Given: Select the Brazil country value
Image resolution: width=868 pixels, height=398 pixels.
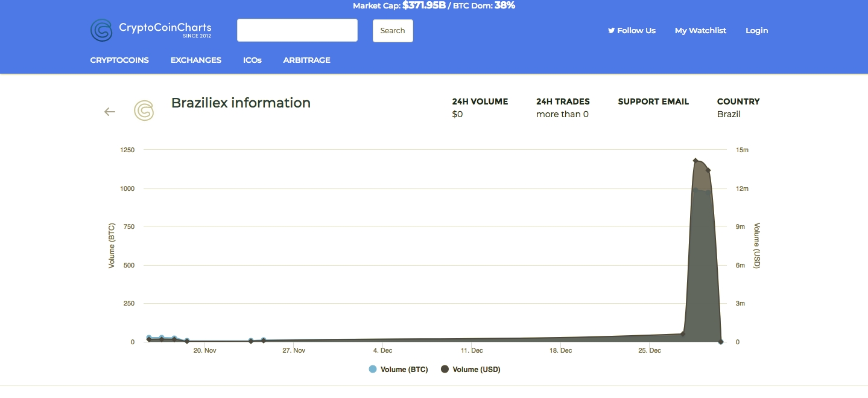Looking at the screenshot, I should click(x=729, y=114).
